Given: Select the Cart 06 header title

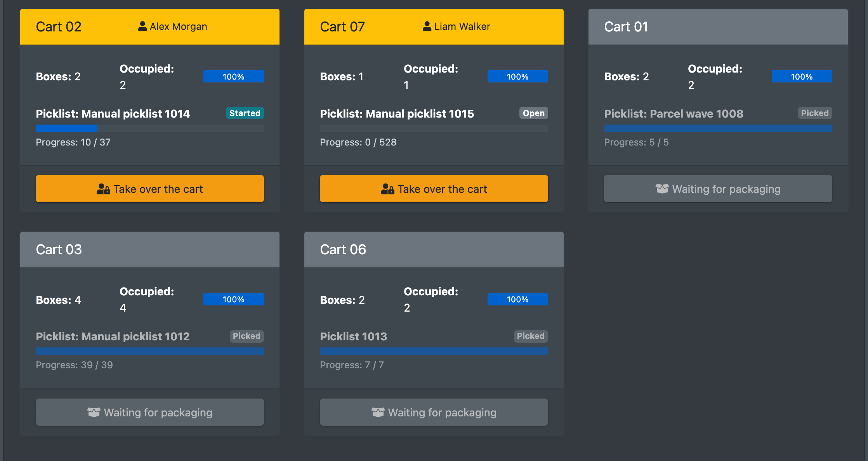Looking at the screenshot, I should click(x=343, y=250).
